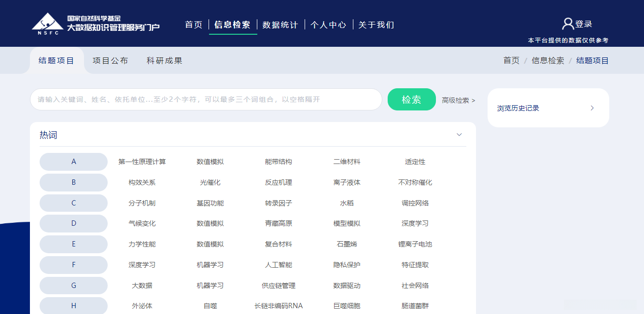644x314 pixels.
Task: Click hot word 数据驱动
Action: point(347,286)
